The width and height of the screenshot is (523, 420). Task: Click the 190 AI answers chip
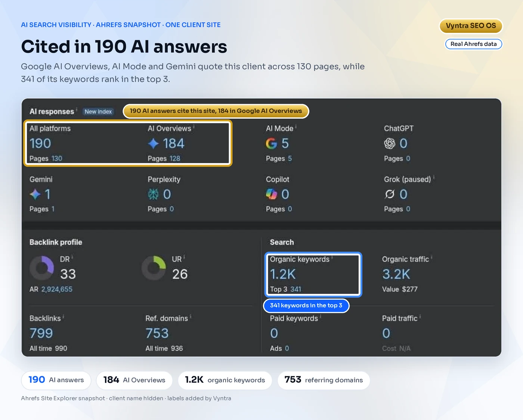56,380
